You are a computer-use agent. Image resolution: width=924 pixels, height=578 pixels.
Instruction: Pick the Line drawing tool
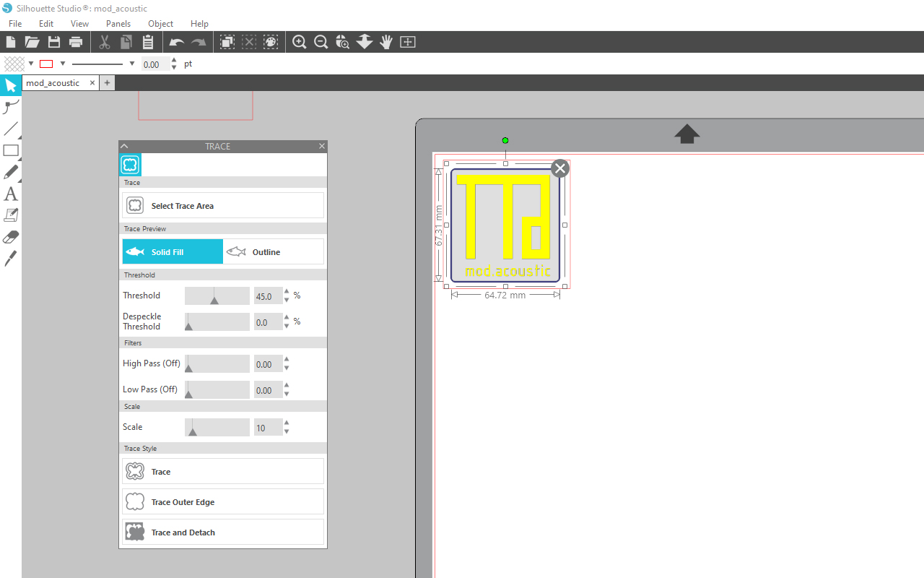click(x=11, y=129)
